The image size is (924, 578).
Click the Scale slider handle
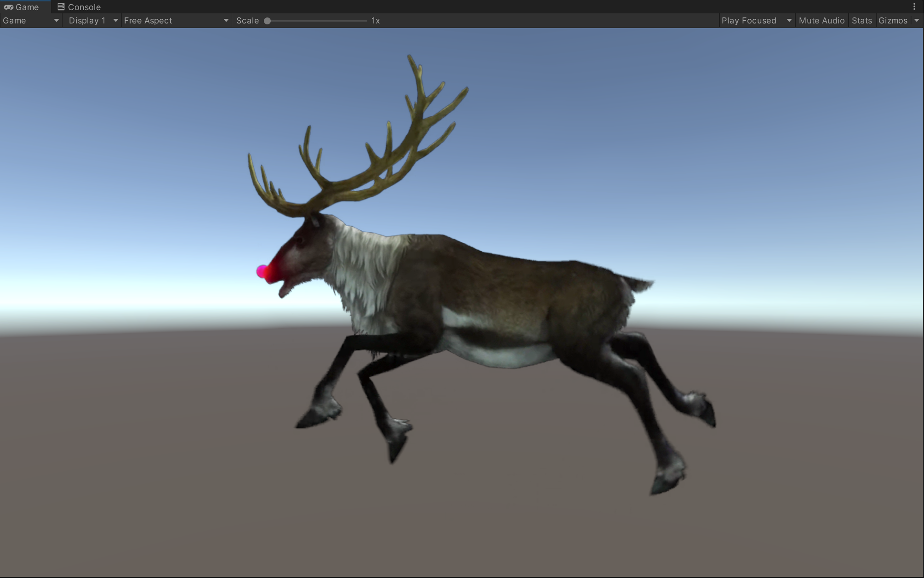click(267, 21)
